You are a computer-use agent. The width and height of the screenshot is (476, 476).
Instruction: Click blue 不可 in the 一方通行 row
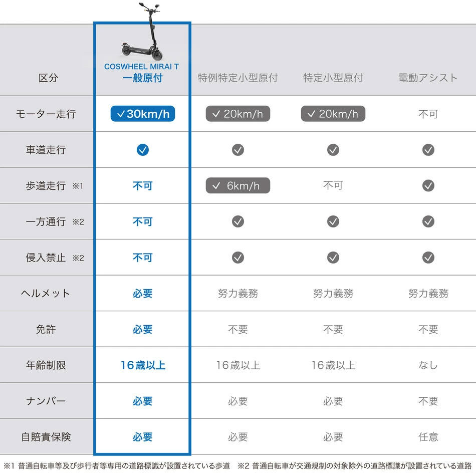click(143, 221)
